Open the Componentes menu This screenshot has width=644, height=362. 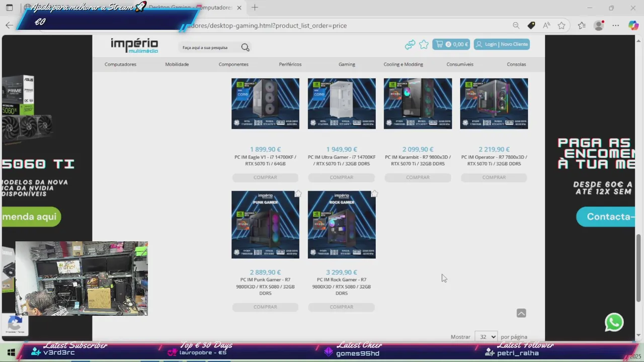(233, 64)
